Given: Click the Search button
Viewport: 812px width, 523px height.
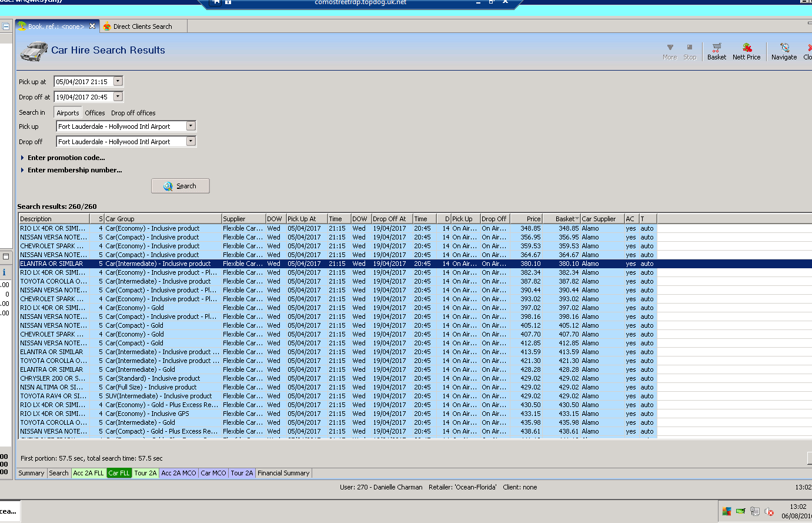Looking at the screenshot, I should tap(181, 186).
